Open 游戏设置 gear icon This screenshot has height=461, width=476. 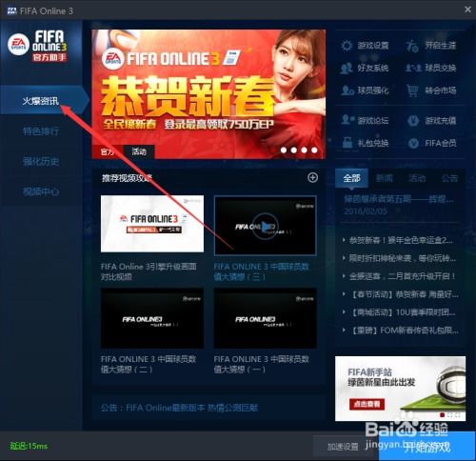click(x=347, y=46)
